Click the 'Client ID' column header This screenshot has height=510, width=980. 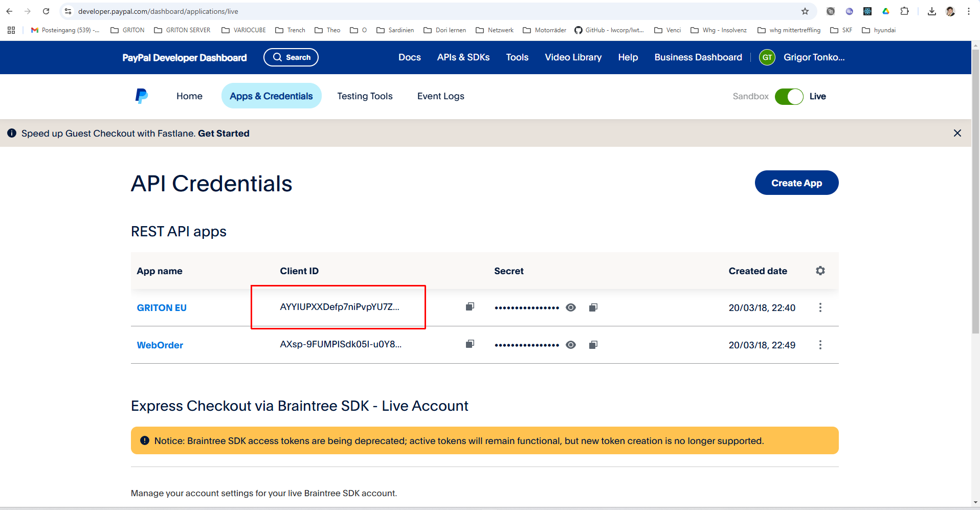pos(299,271)
